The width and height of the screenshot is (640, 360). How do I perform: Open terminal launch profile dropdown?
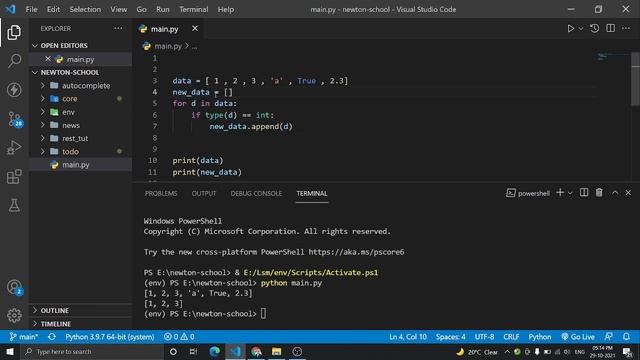click(x=570, y=193)
